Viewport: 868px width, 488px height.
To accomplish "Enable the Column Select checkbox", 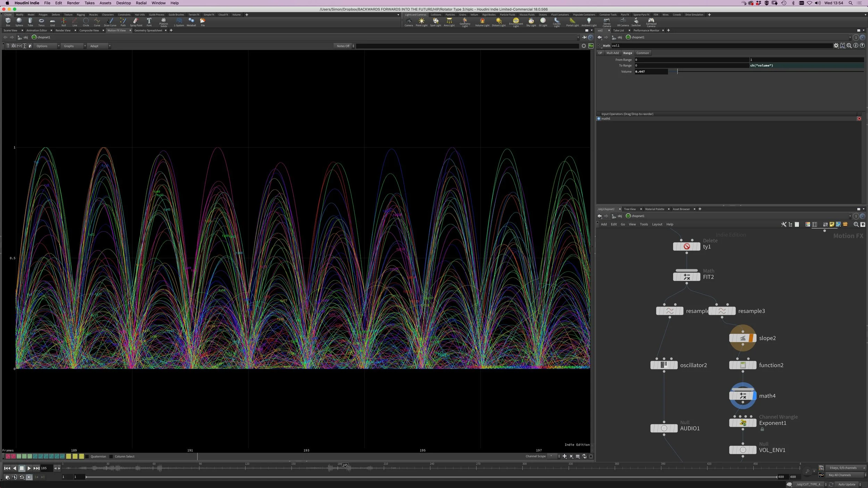I will tap(111, 456).
